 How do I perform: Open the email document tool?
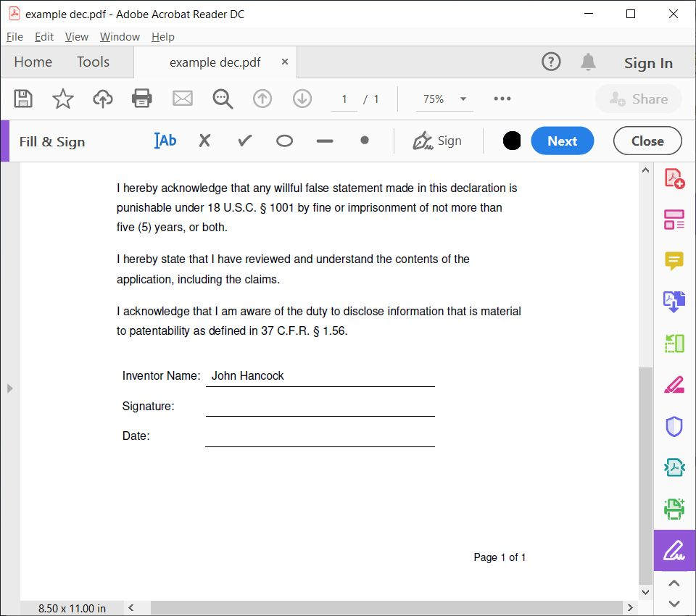pos(181,99)
